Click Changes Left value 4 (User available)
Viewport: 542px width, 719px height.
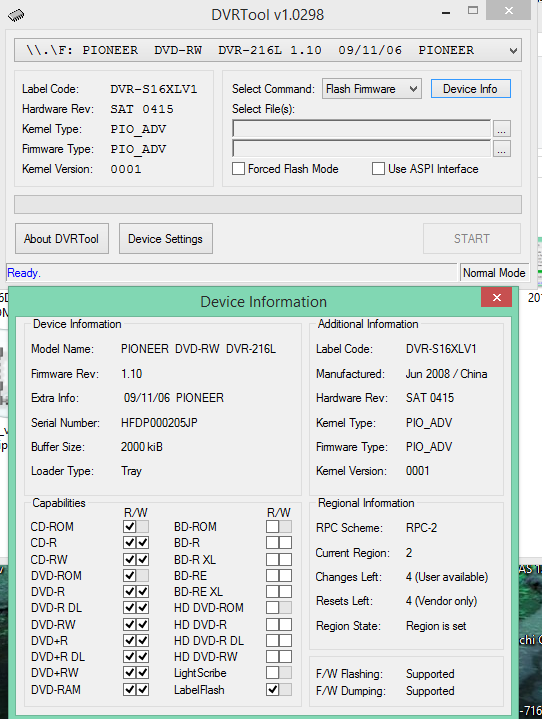(x=447, y=577)
